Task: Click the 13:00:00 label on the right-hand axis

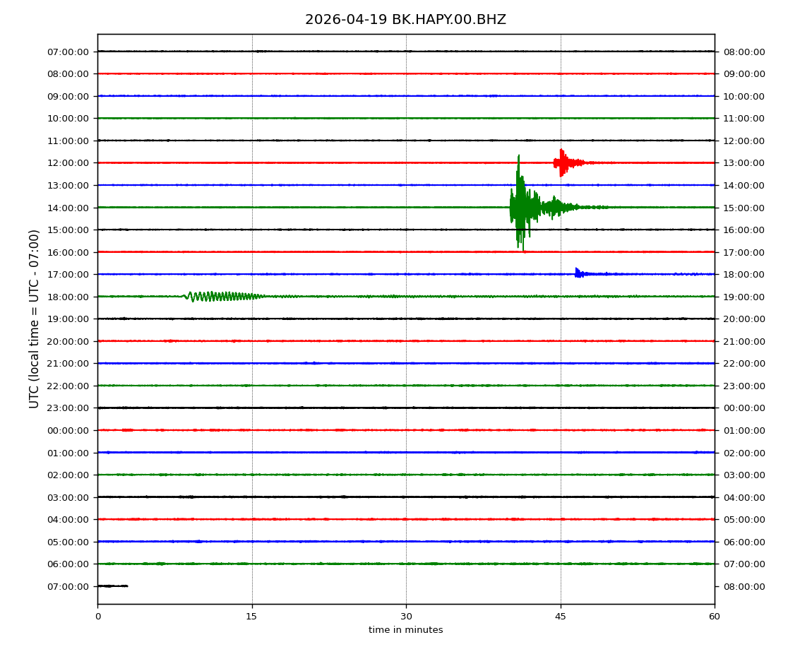Action: 744,163
